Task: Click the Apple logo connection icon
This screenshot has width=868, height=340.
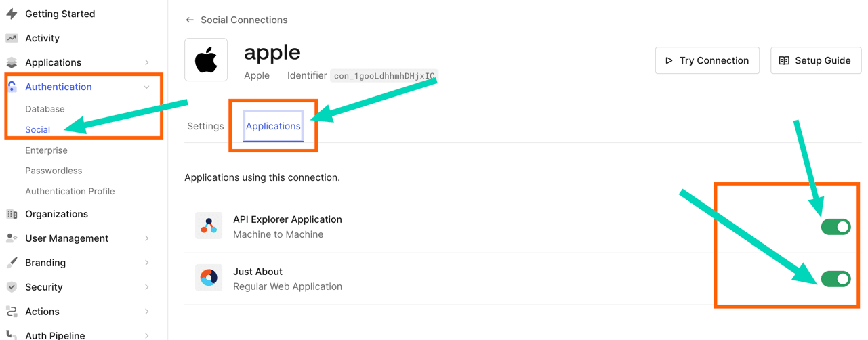Action: [x=206, y=60]
